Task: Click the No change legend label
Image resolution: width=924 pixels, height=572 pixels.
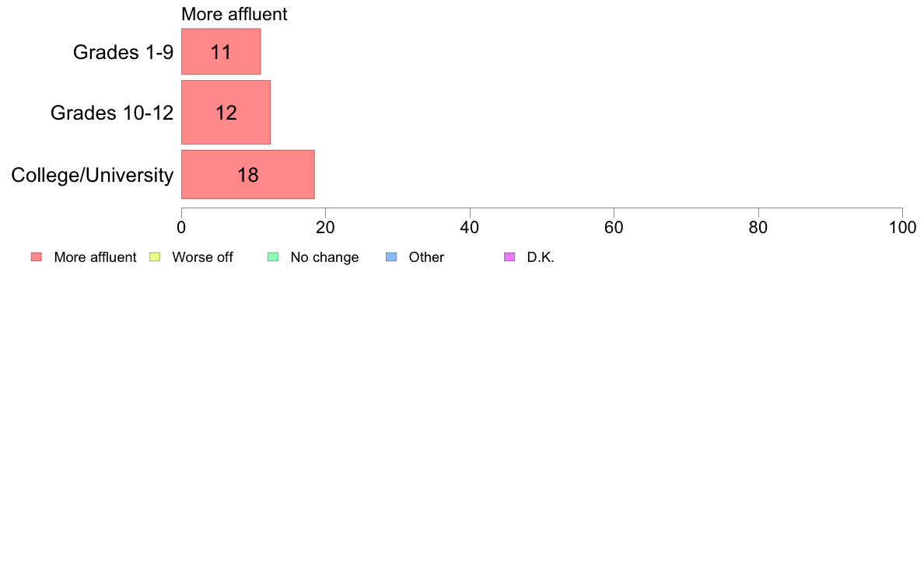Action: (324, 257)
